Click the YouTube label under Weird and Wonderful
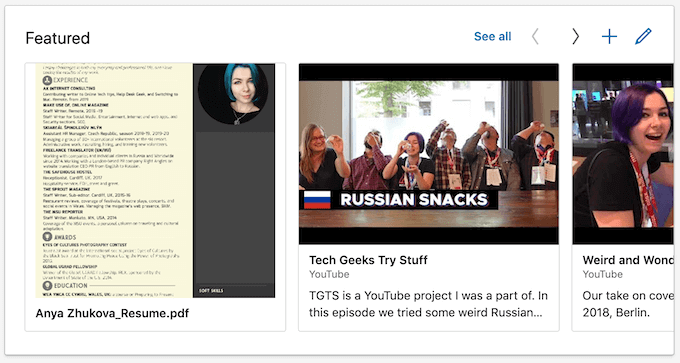Image resolution: width=680 pixels, height=363 pixels. (x=602, y=274)
